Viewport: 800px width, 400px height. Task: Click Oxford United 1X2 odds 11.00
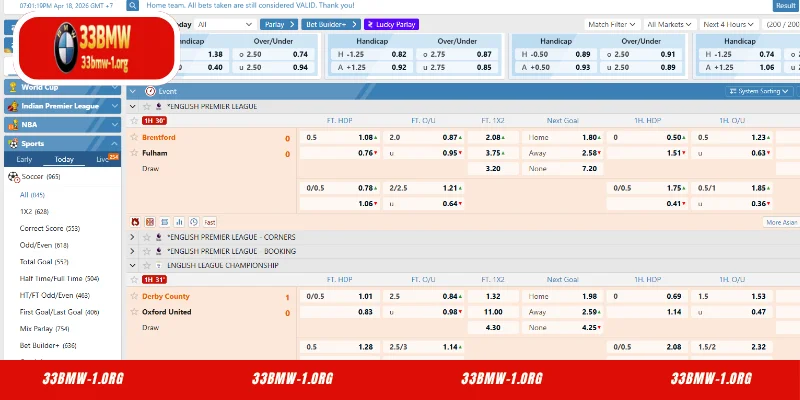click(493, 312)
